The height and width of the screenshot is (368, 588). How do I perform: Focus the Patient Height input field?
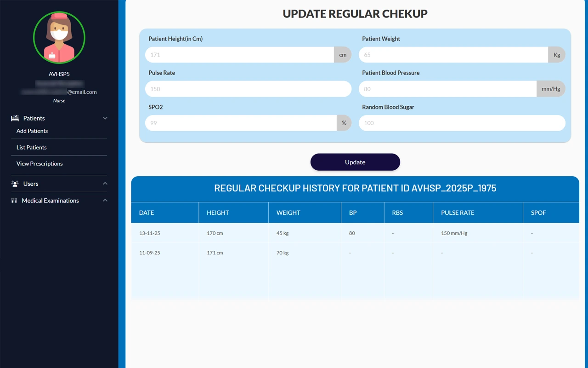pyautogui.click(x=239, y=55)
